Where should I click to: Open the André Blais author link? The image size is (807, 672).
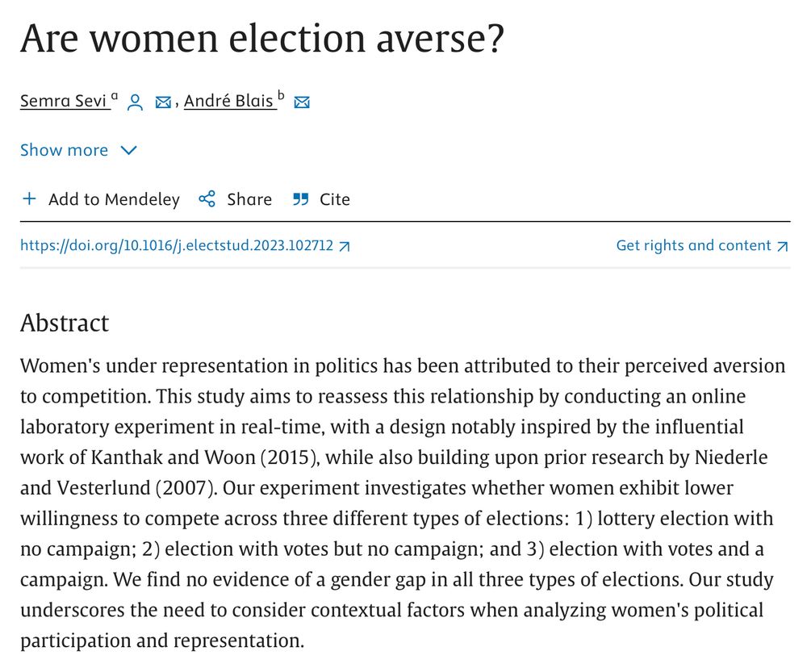229,102
